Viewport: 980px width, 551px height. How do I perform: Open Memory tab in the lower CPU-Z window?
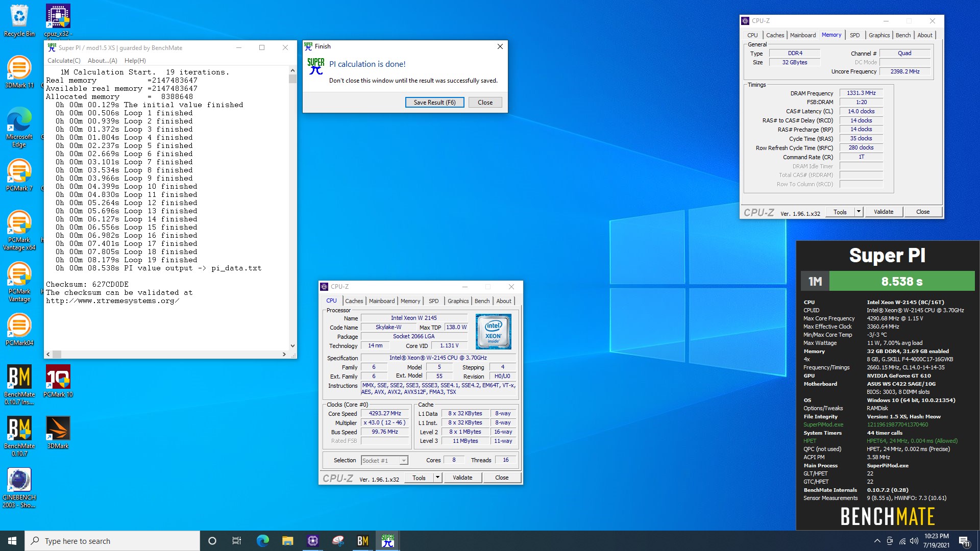(x=410, y=301)
